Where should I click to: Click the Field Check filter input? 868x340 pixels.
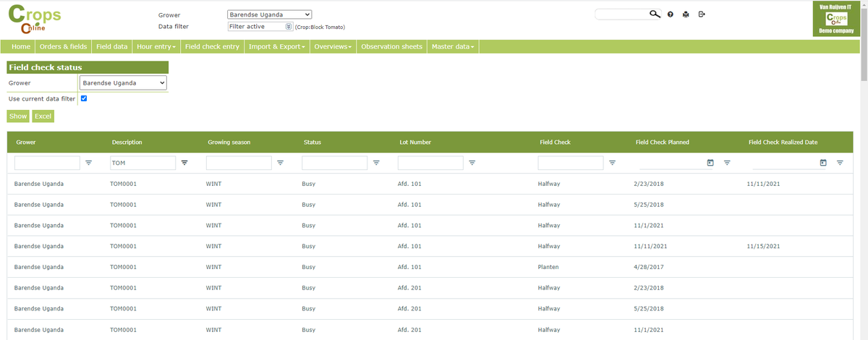pos(571,163)
